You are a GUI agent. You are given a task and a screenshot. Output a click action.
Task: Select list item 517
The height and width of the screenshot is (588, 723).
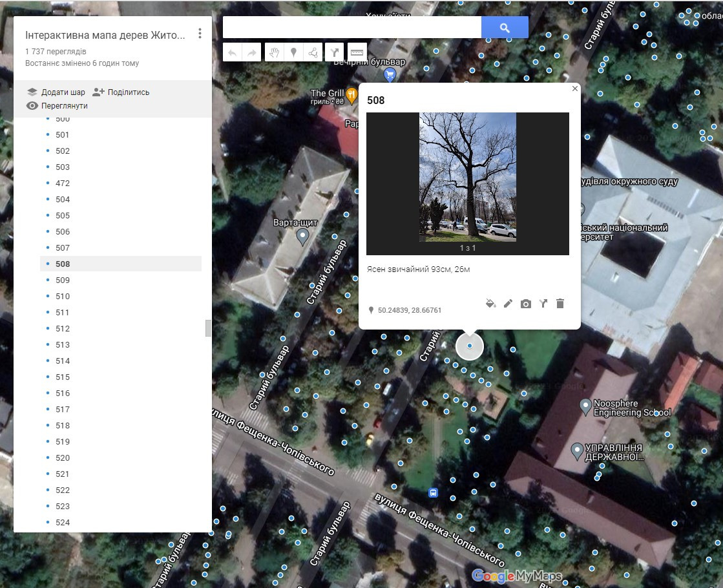121,409
